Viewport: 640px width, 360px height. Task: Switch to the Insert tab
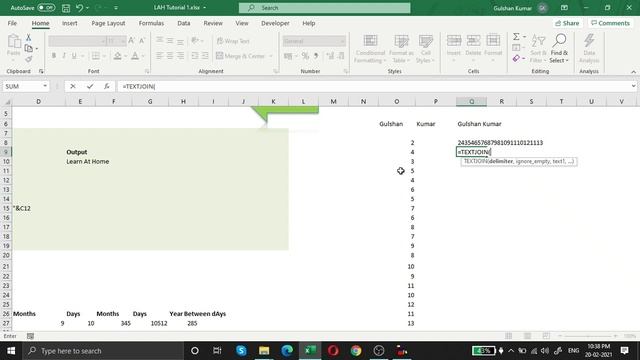69,23
